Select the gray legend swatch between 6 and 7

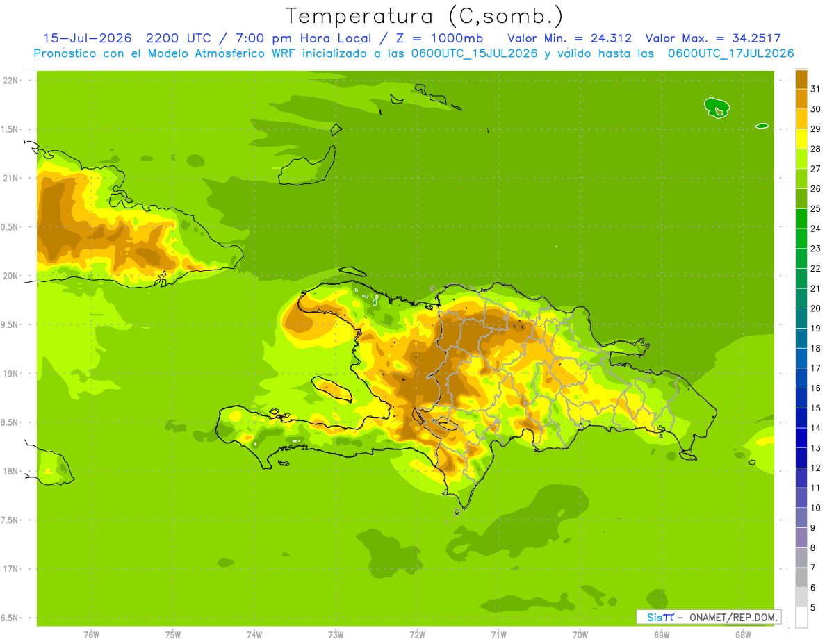[x=801, y=578]
